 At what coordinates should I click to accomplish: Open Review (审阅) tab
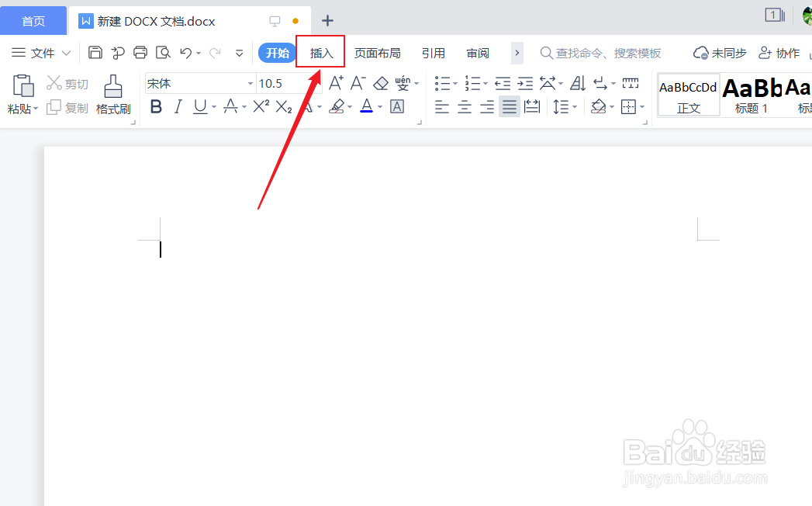click(x=478, y=53)
